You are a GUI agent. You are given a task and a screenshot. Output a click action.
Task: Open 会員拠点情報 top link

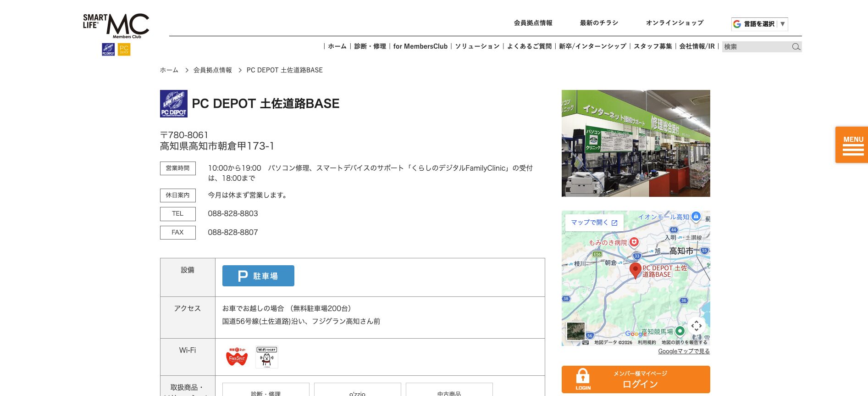tap(533, 23)
